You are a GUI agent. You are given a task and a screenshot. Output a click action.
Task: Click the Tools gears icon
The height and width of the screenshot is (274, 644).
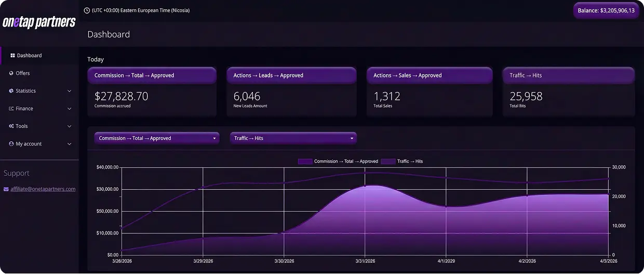(x=11, y=126)
